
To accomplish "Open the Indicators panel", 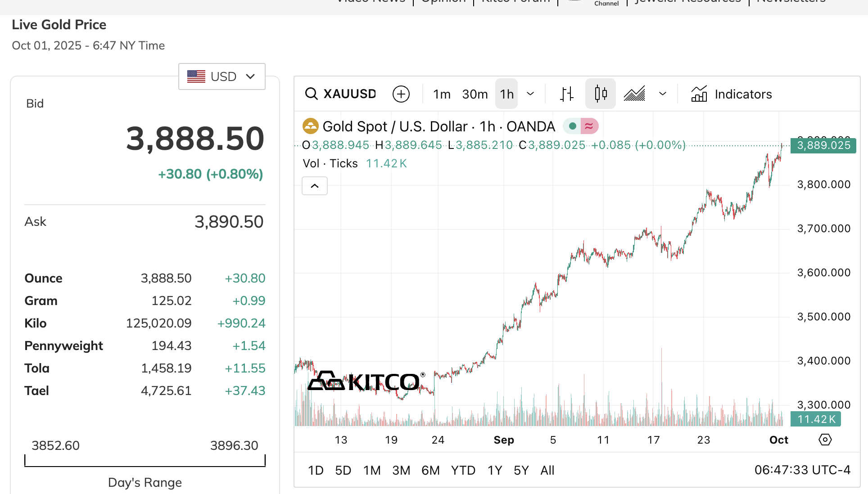I will pyautogui.click(x=732, y=94).
